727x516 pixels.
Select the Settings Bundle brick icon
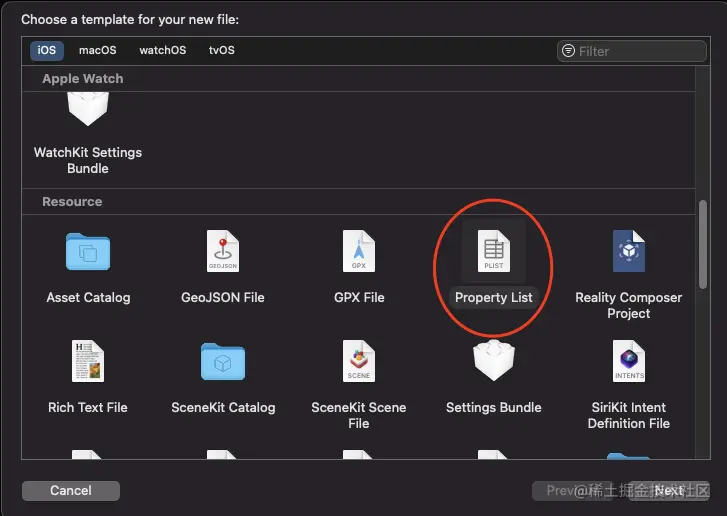494,360
